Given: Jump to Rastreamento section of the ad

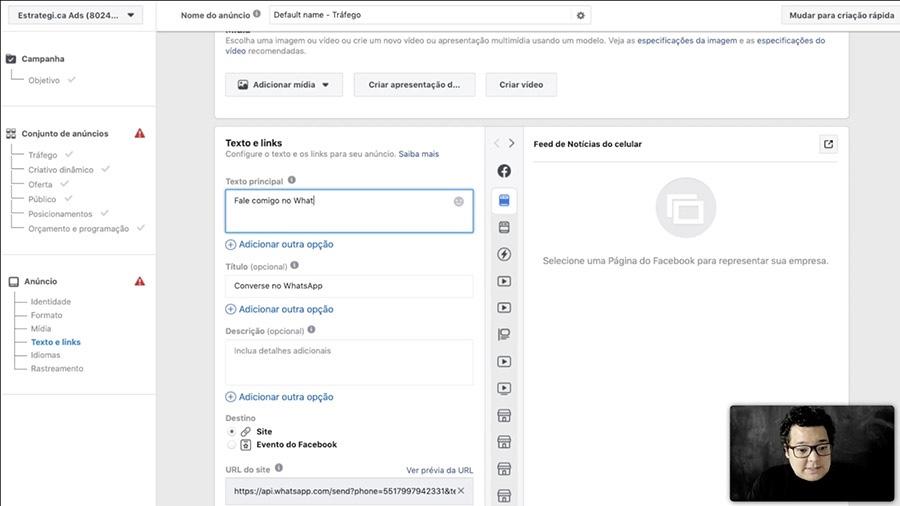Looking at the screenshot, I should (57, 368).
